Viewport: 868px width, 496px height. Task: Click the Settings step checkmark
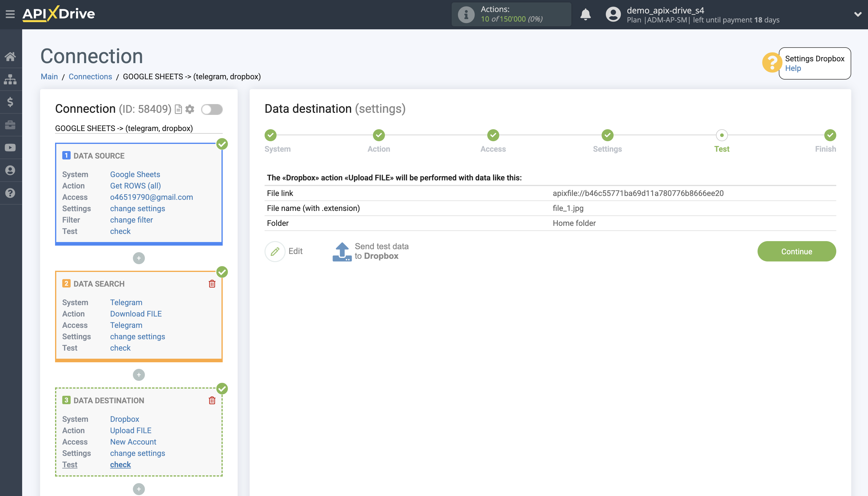(607, 135)
